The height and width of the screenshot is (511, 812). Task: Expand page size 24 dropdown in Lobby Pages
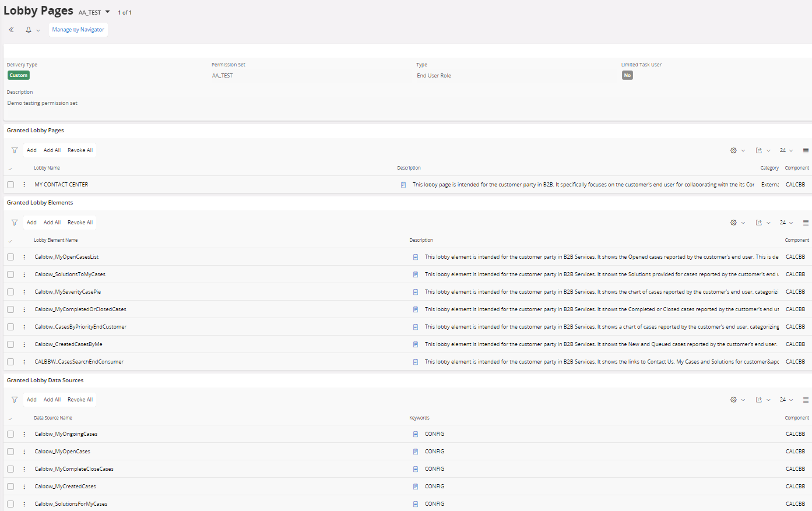(x=786, y=150)
